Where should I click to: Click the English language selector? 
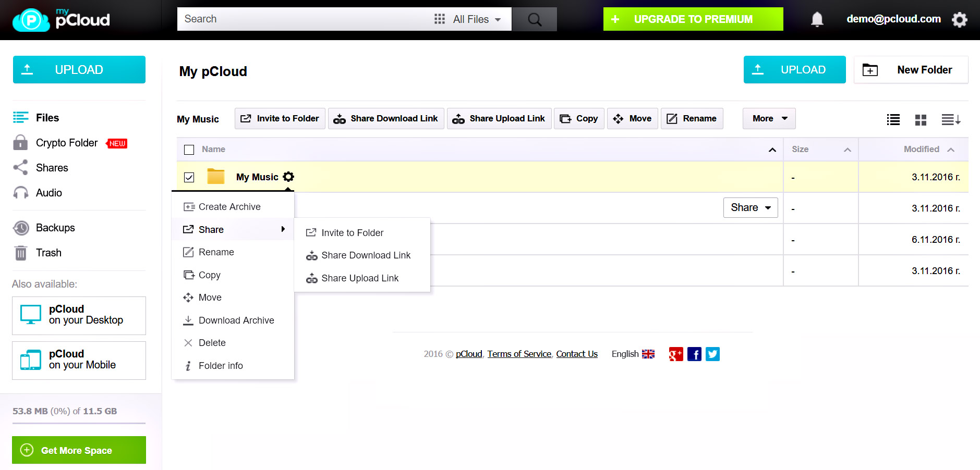coord(633,354)
